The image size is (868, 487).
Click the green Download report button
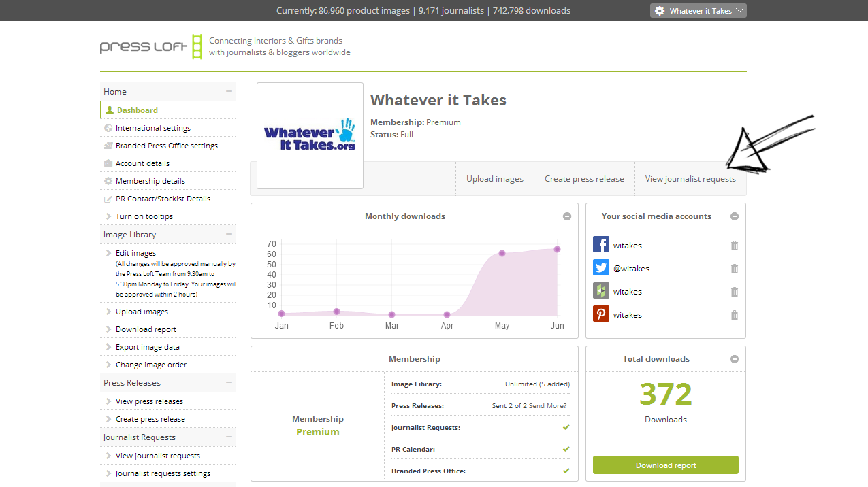(666, 465)
